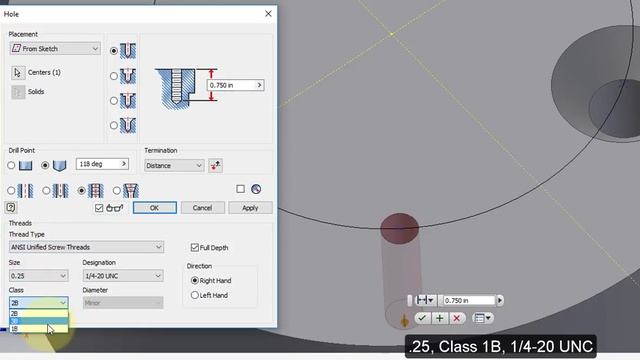Click the red hole preview in viewport

tap(400, 229)
